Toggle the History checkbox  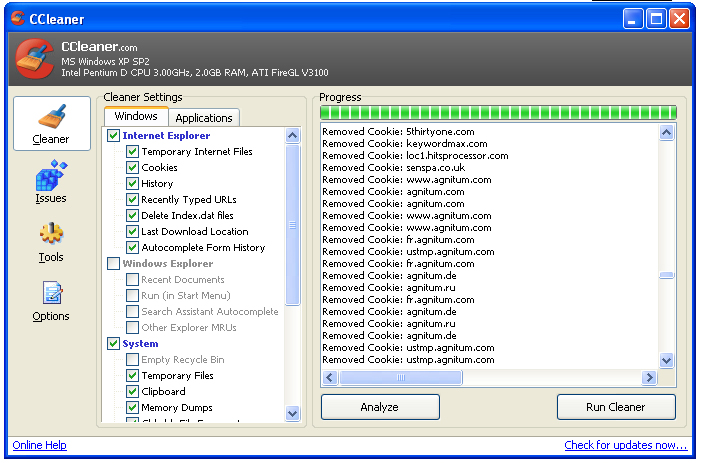[x=132, y=183]
